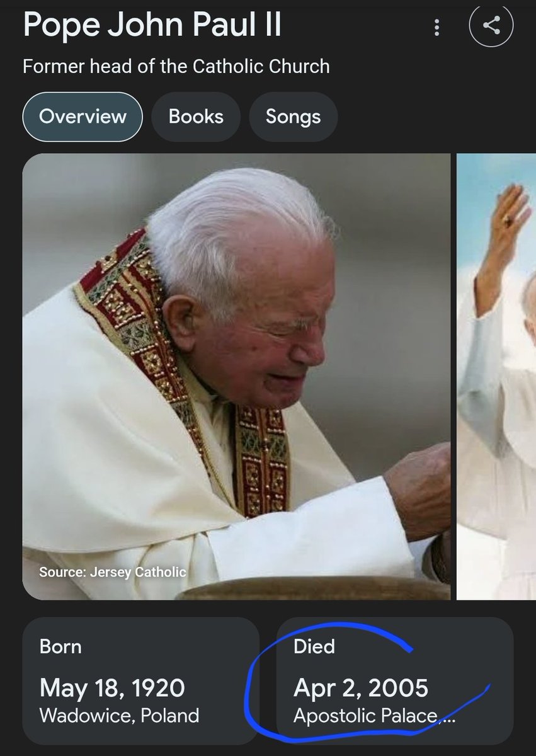Click the Pope John Paul II title
Screen dimensions: 536x756
[152, 25]
